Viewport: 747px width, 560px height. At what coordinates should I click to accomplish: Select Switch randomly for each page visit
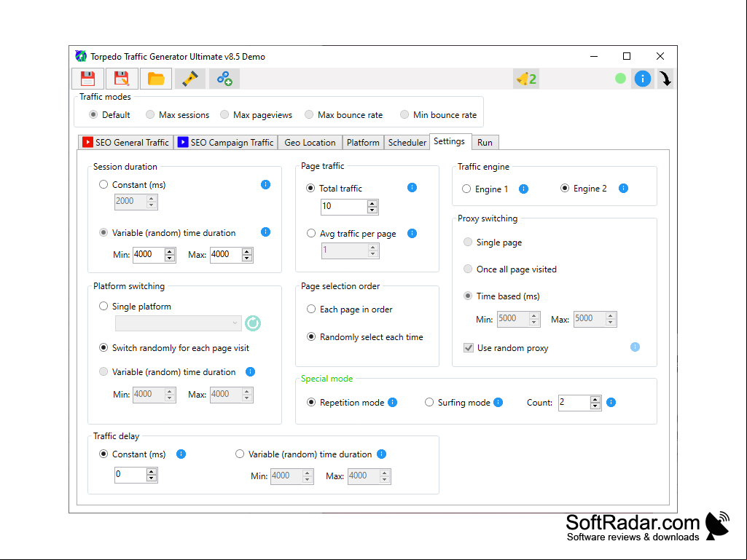point(174,348)
